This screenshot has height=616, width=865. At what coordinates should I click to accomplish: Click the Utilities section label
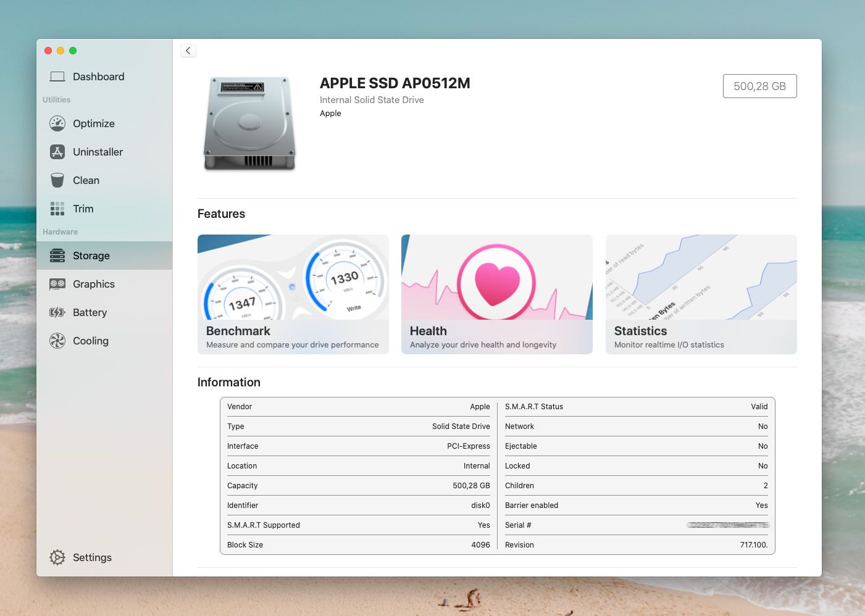coord(57,100)
